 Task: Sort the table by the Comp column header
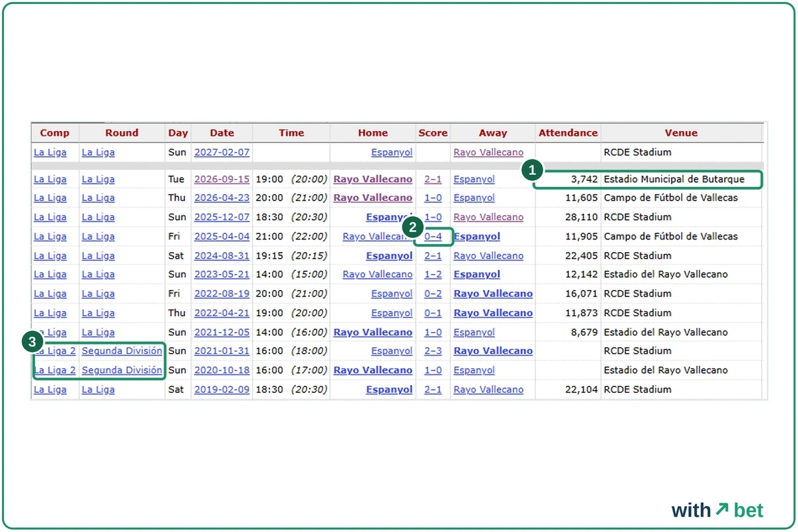tap(55, 133)
